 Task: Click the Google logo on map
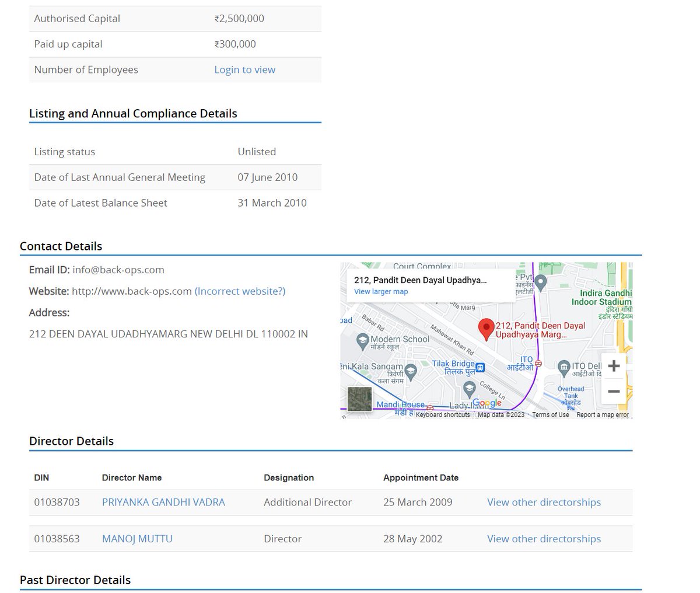[x=487, y=403]
